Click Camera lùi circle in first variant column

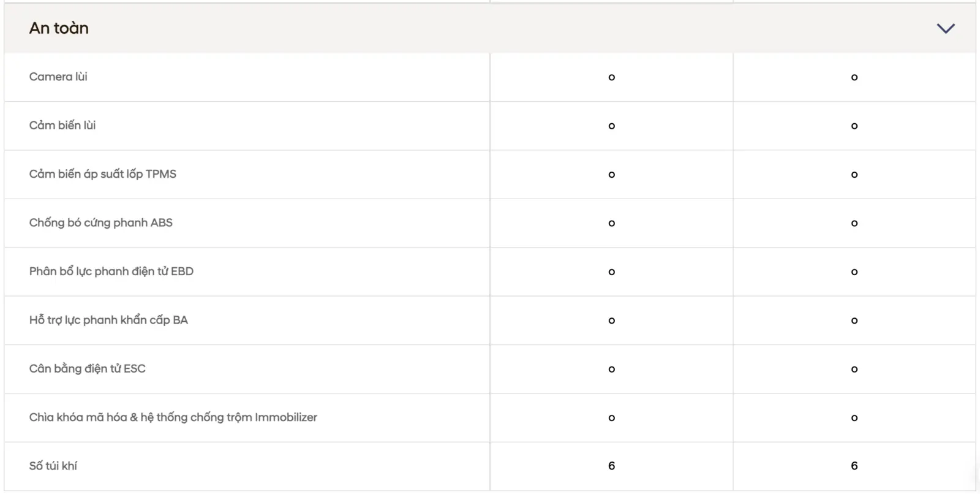[611, 77]
